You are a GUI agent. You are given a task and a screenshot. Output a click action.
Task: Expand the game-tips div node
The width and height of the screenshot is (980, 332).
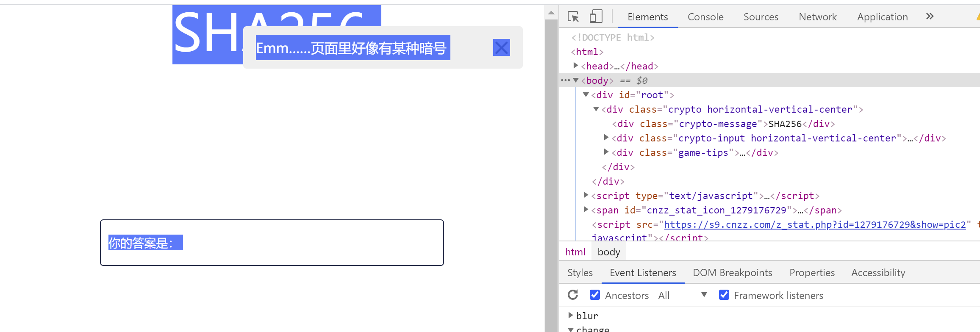pyautogui.click(x=606, y=152)
